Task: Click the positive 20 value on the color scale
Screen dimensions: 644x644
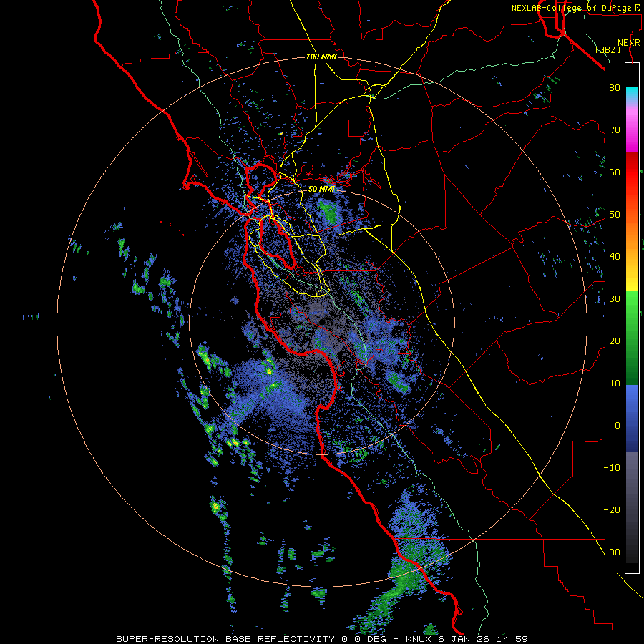Action: click(615, 341)
